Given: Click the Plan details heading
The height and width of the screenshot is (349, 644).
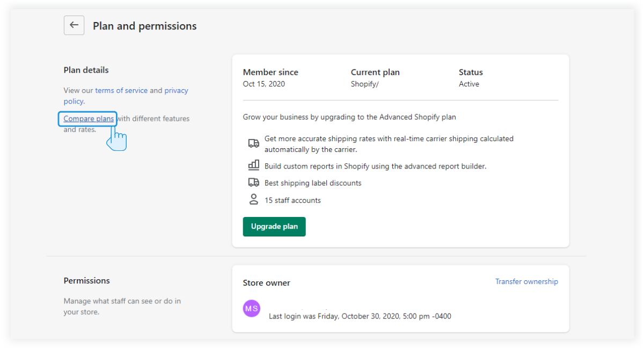Looking at the screenshot, I should tap(86, 70).
